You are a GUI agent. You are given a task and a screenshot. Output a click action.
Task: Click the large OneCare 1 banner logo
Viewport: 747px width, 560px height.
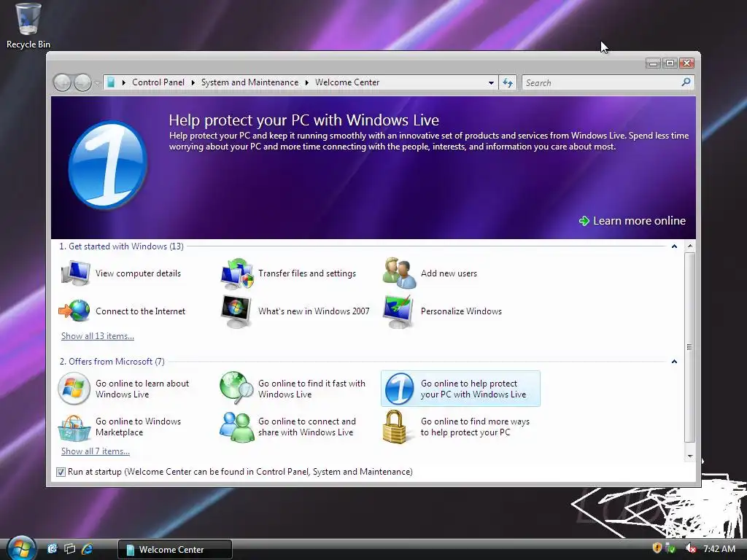tap(108, 166)
